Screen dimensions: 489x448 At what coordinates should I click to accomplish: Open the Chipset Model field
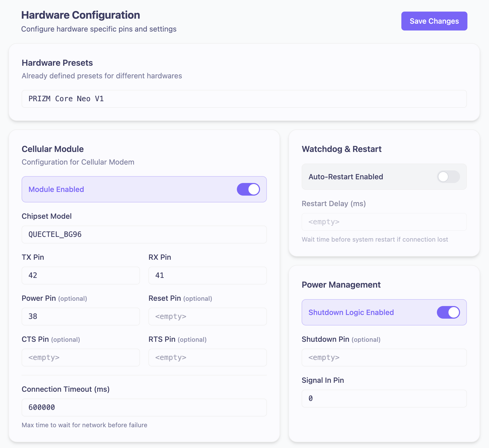[144, 235]
